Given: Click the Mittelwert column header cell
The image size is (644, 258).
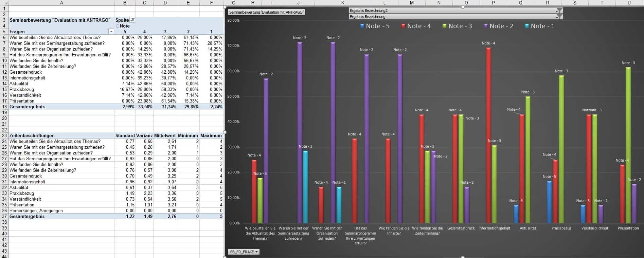Looking at the screenshot, I should (165, 135).
